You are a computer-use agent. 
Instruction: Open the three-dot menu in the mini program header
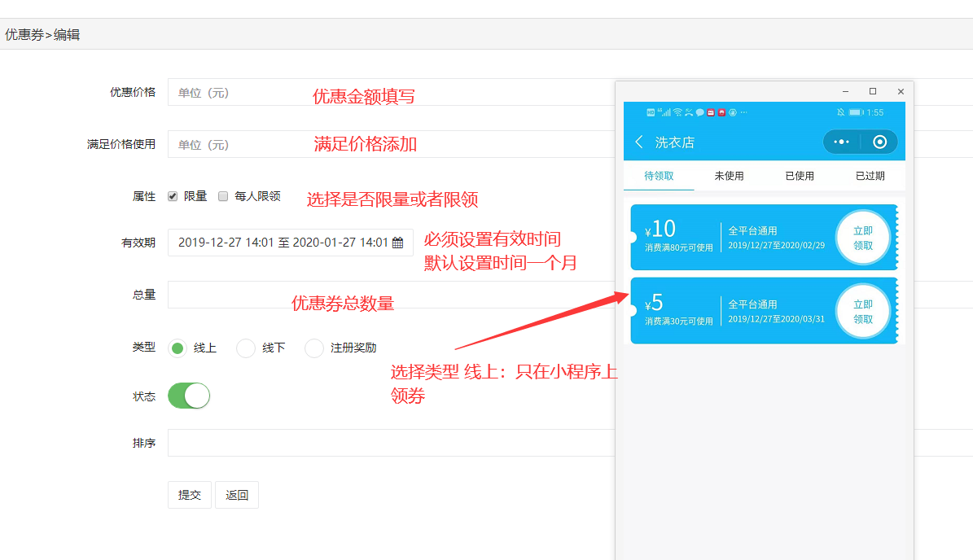pos(841,142)
